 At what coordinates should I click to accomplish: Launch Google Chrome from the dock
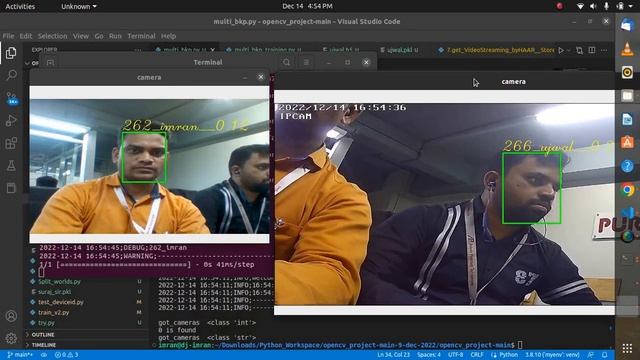click(x=627, y=189)
